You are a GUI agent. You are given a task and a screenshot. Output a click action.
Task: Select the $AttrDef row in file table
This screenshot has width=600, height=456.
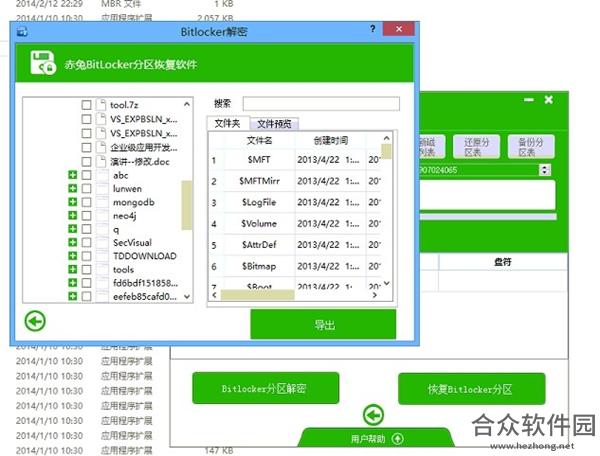pyautogui.click(x=295, y=244)
